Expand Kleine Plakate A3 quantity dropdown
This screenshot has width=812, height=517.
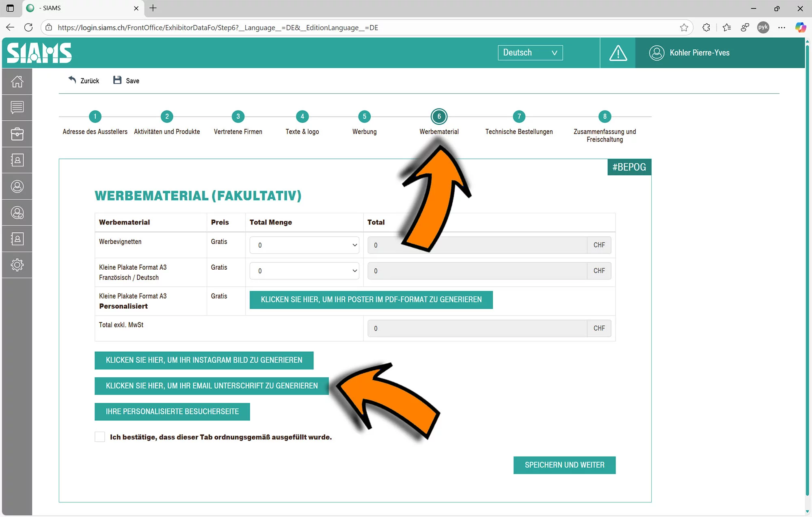point(304,271)
